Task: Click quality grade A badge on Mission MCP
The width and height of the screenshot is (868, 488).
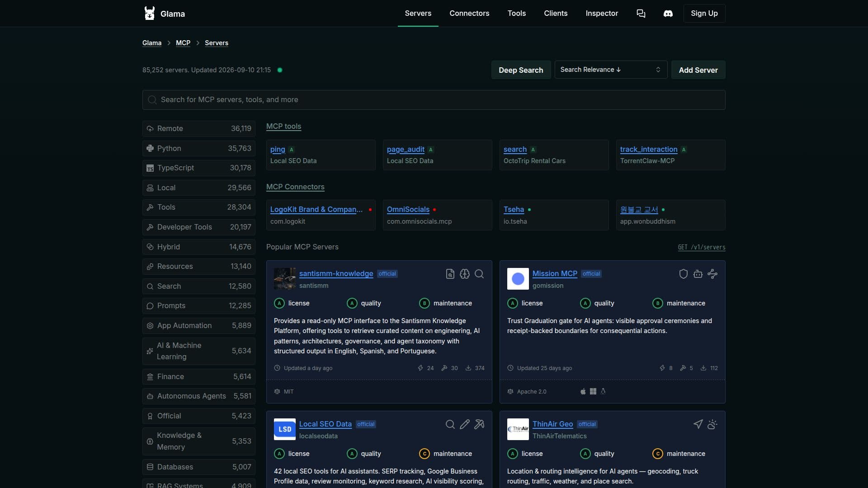Action: pyautogui.click(x=585, y=303)
